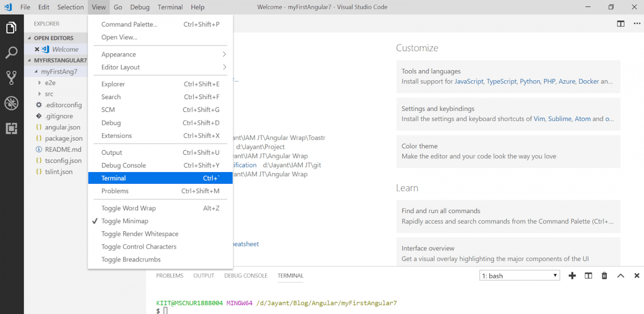The image size is (644, 314).
Task: Open the Extensions icon in activity bar
Action: pyautogui.click(x=11, y=128)
